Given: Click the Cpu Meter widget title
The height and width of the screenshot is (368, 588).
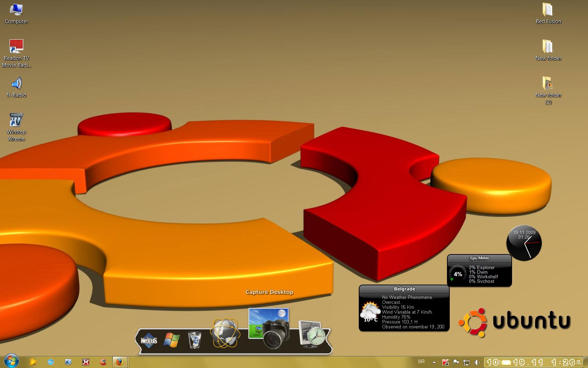Looking at the screenshot, I should (479, 258).
